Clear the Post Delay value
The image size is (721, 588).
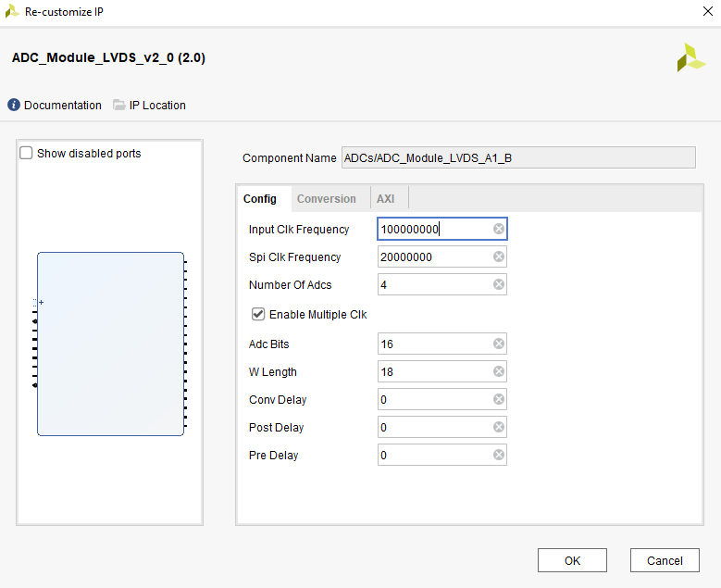[x=499, y=427]
